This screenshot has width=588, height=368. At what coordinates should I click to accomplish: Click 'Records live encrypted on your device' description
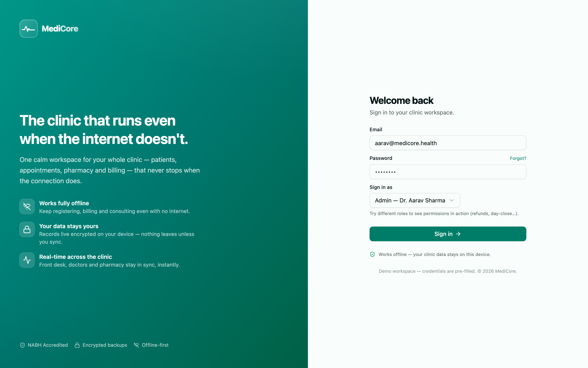point(117,238)
